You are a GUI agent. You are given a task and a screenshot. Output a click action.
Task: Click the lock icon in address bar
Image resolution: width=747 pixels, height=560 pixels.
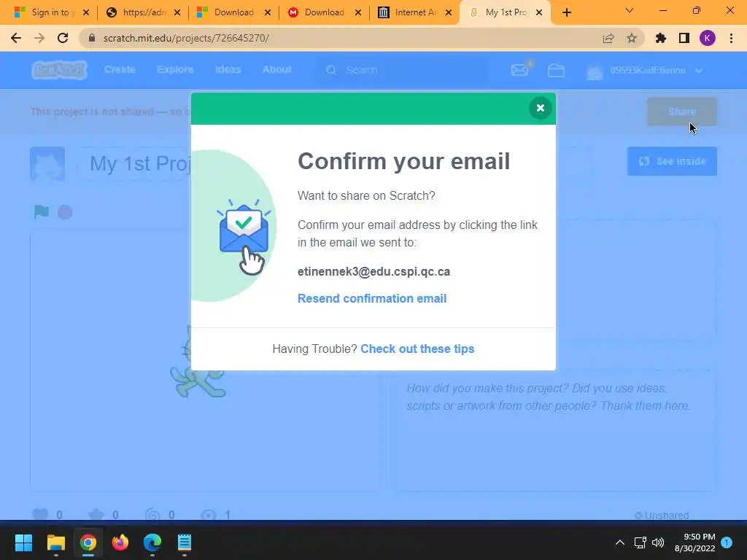pos(92,38)
